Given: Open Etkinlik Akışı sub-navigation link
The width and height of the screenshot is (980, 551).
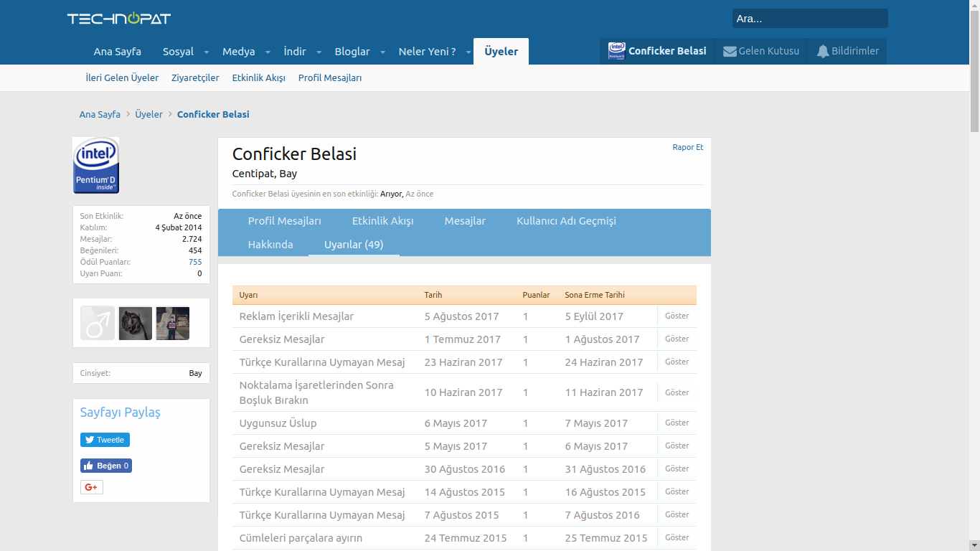Looking at the screenshot, I should [x=259, y=78].
